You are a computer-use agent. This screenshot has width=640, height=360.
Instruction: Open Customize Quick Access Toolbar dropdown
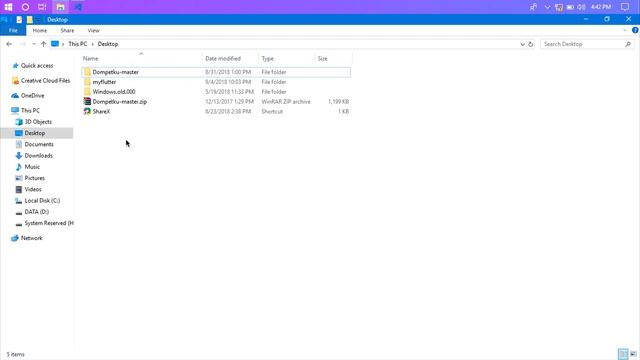pyautogui.click(x=38, y=20)
